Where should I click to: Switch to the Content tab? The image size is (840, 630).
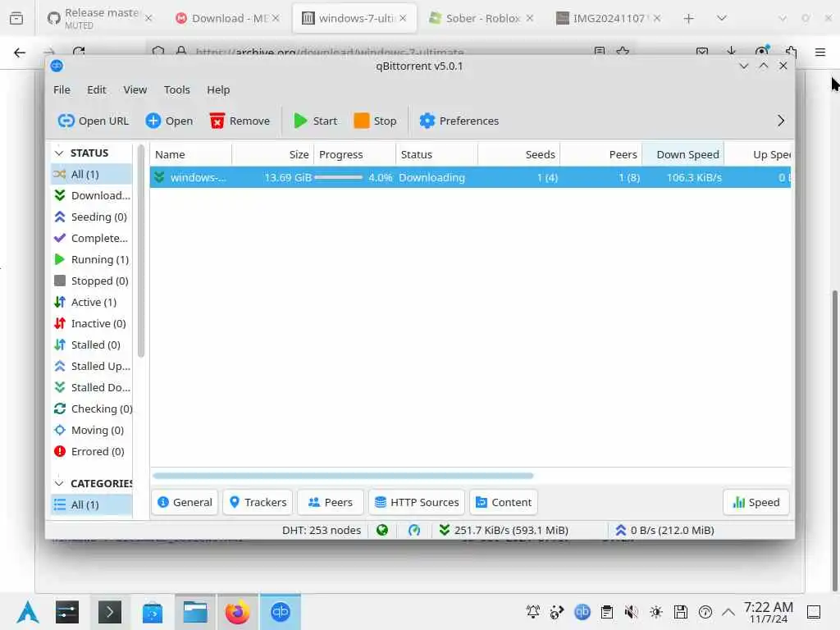[x=504, y=503]
